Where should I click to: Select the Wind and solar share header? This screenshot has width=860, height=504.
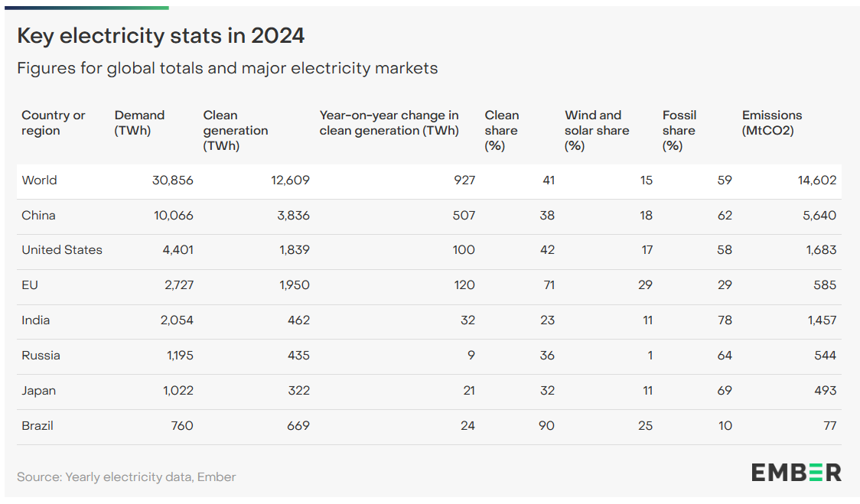pos(597,130)
